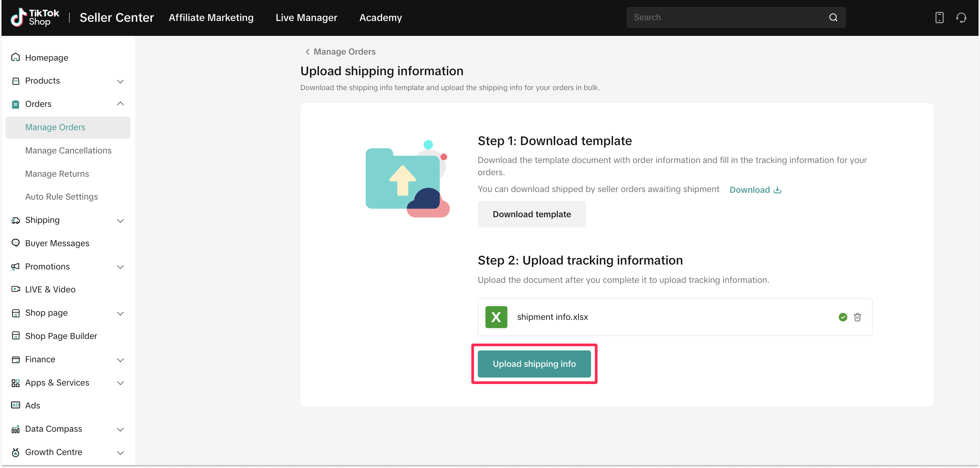The image size is (980, 468).
Task: Click the green upload success checkmark
Action: 843,317
